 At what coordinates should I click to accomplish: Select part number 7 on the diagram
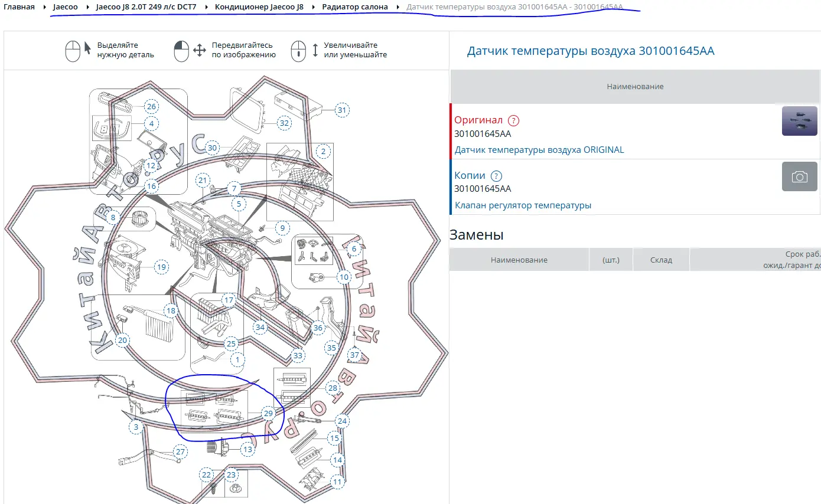[x=234, y=189]
